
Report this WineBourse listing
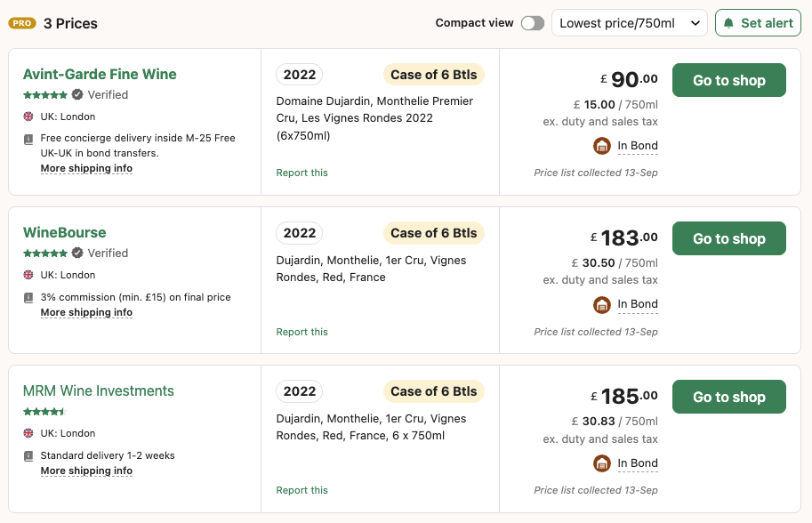point(301,332)
